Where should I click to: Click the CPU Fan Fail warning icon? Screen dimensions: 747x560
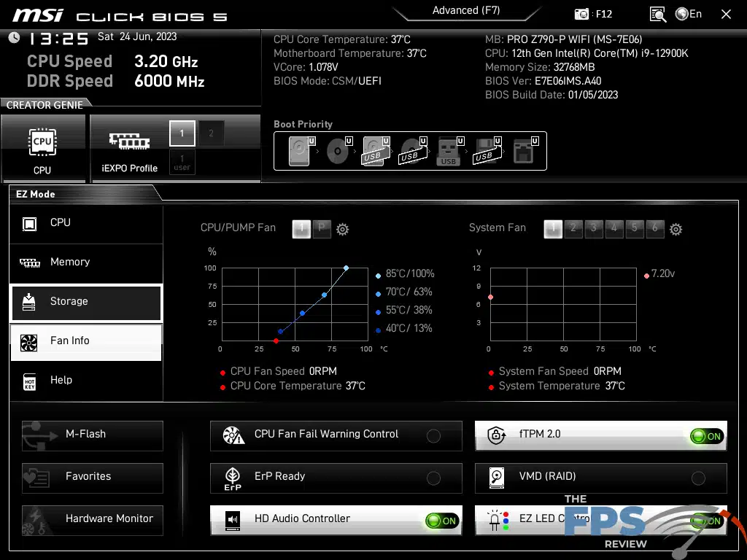[x=233, y=435]
